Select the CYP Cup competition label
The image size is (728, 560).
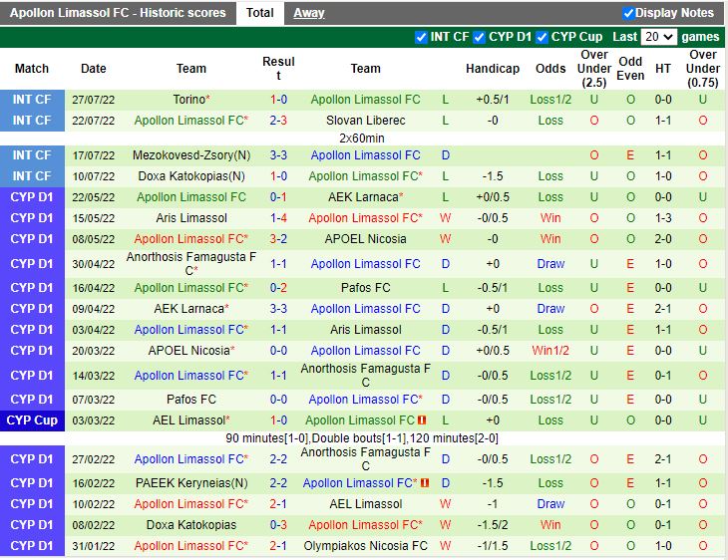[32, 420]
